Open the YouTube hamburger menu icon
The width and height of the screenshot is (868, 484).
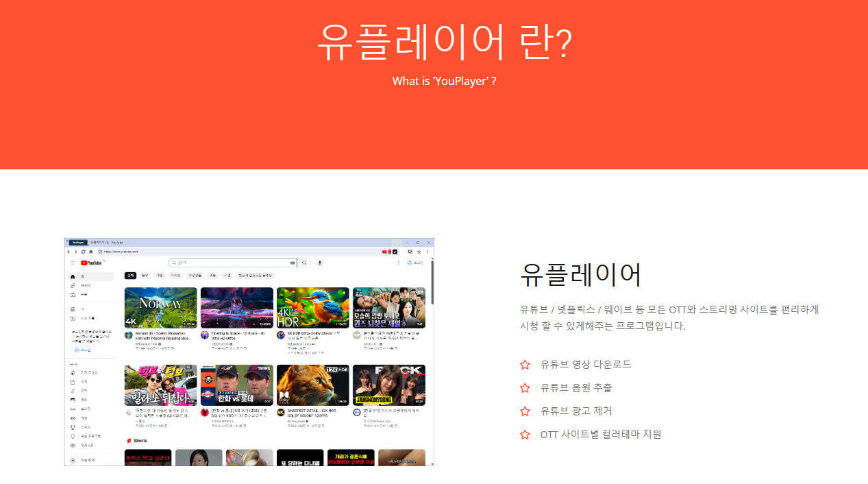tap(73, 263)
